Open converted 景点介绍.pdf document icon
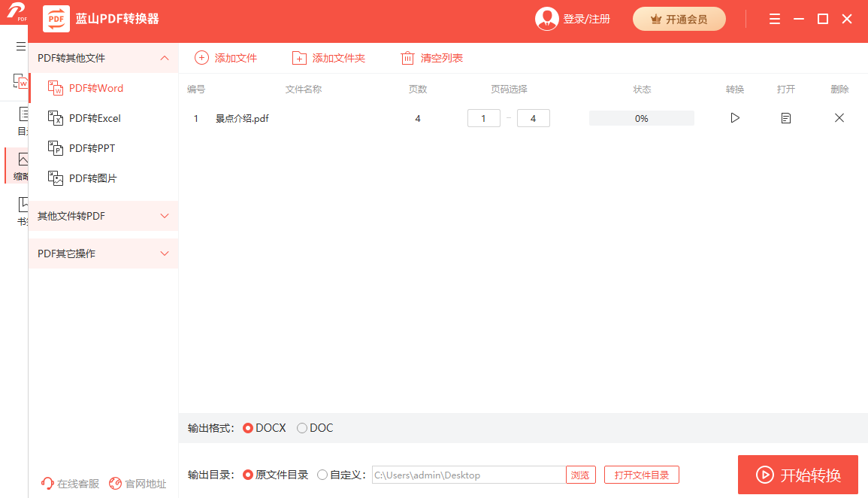The width and height of the screenshot is (868, 498). pos(785,118)
